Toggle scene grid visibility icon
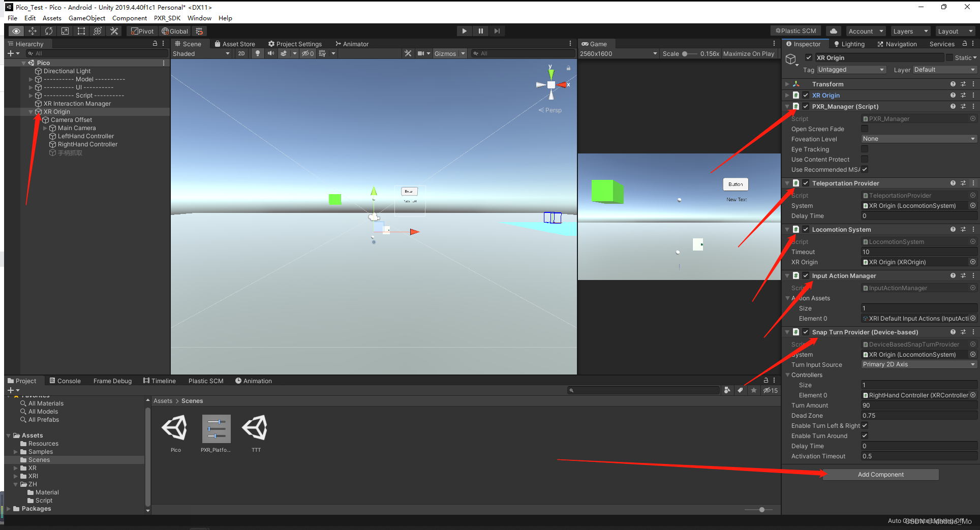Image resolution: width=980 pixels, height=530 pixels. (x=322, y=53)
